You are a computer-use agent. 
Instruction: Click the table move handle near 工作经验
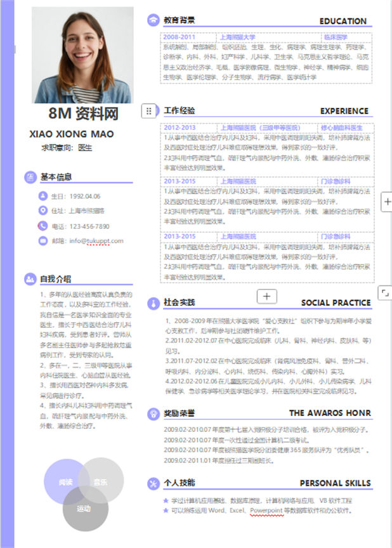coord(148,111)
